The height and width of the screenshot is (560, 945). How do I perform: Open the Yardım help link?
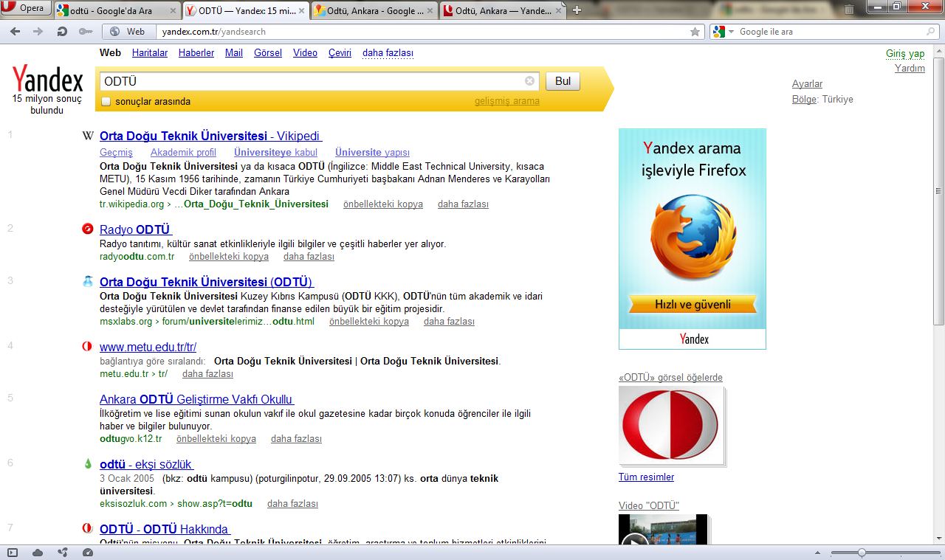(910, 69)
